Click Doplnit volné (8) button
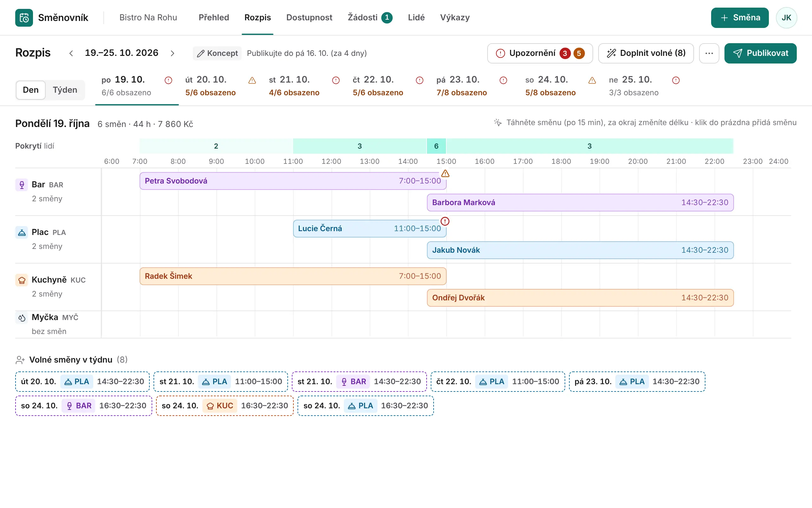Viewport: 812px width, 508px height. click(646, 53)
